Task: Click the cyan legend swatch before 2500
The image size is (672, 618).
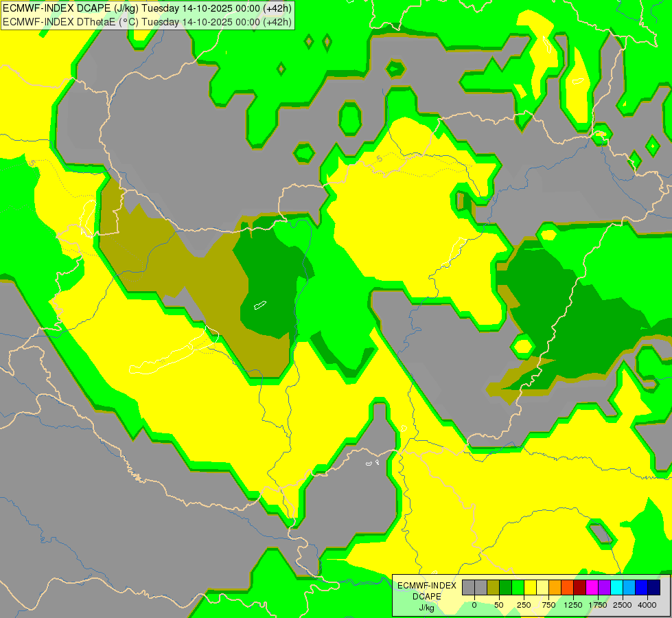Action: [x=616, y=587]
